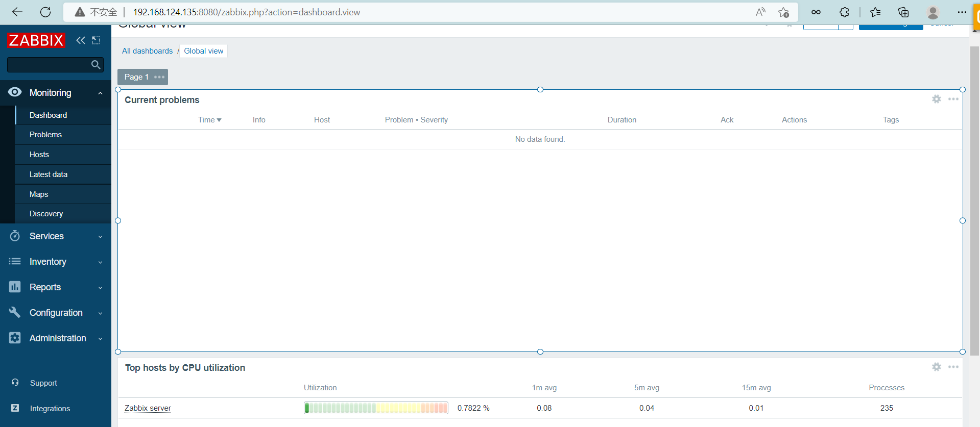
Task: Select Hosts under Monitoring
Action: point(39,155)
